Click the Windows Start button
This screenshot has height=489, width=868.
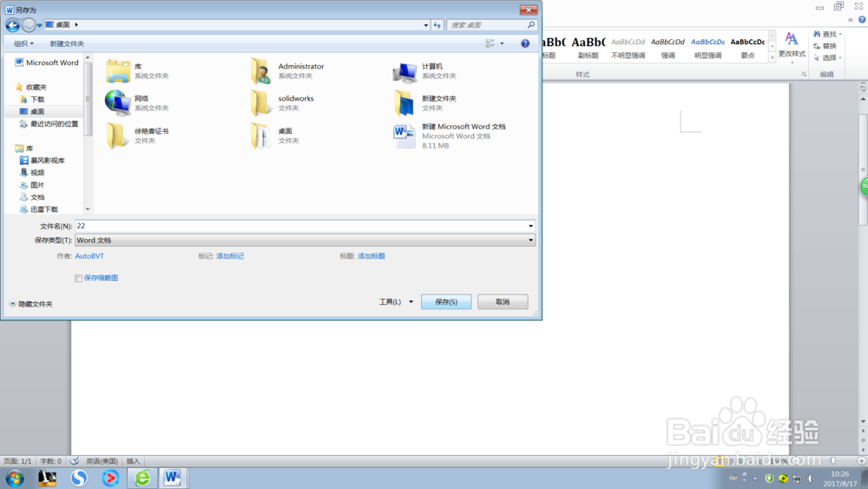click(x=15, y=478)
